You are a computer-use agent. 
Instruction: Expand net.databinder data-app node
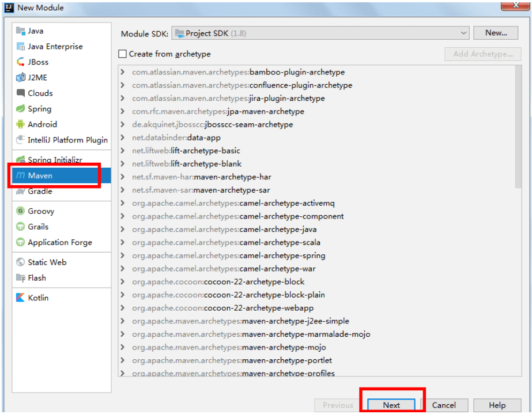tap(123, 137)
